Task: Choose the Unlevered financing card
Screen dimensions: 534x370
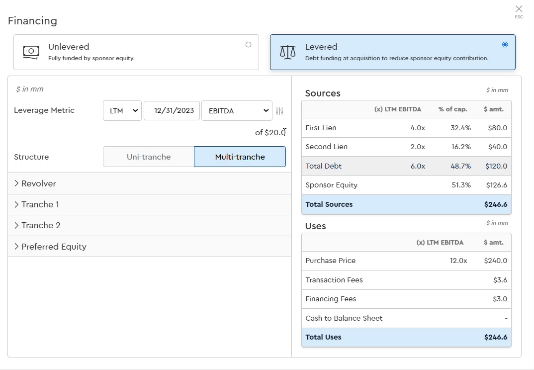Action: [x=136, y=52]
